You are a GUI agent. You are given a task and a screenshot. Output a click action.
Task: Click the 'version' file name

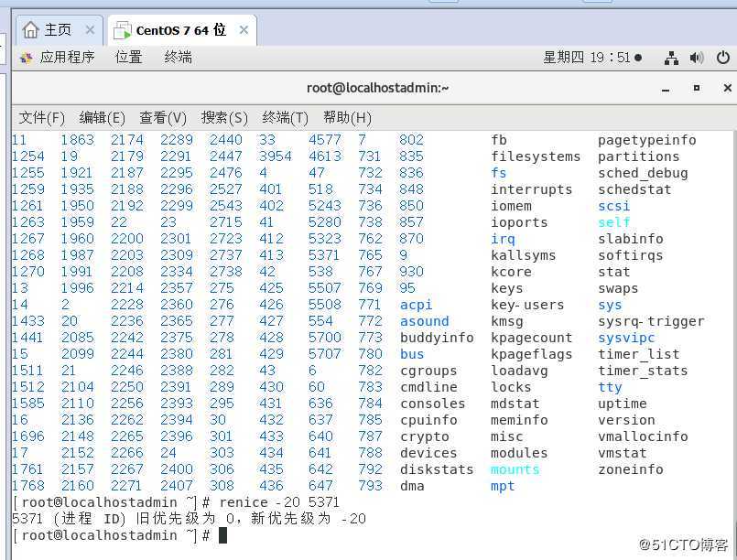[626, 420]
